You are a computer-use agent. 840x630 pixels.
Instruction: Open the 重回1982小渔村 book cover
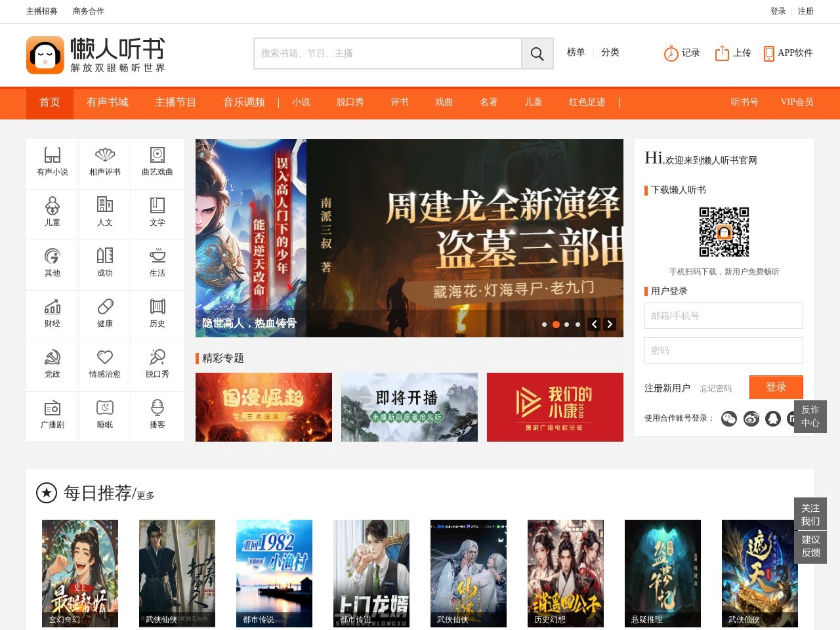[x=274, y=574]
